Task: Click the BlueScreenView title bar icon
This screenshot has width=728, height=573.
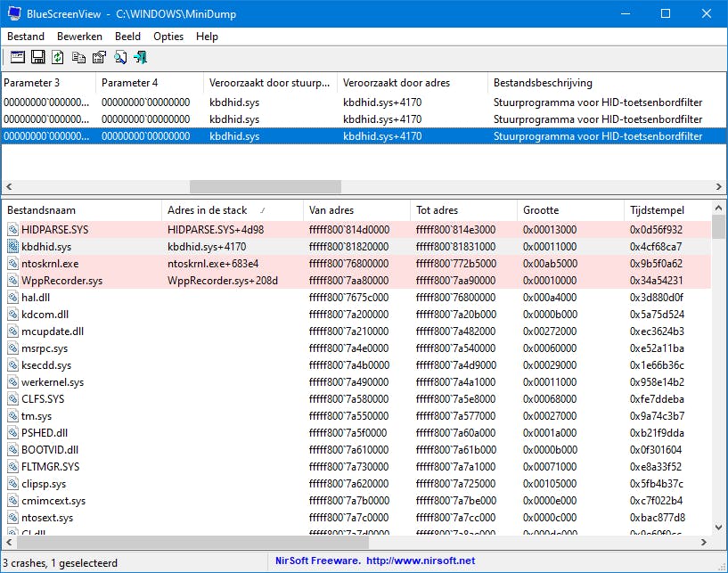Action: click(14, 14)
